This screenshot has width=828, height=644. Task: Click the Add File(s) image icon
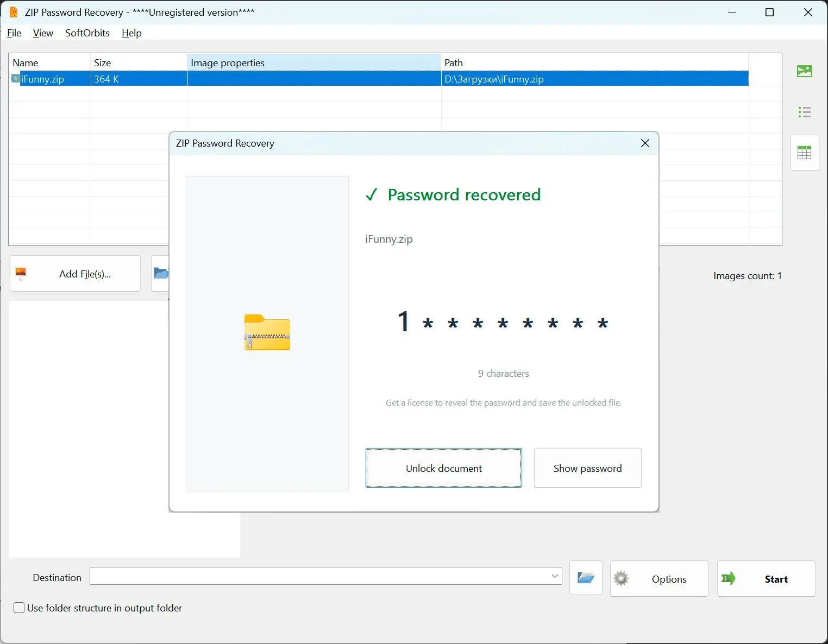coord(21,274)
